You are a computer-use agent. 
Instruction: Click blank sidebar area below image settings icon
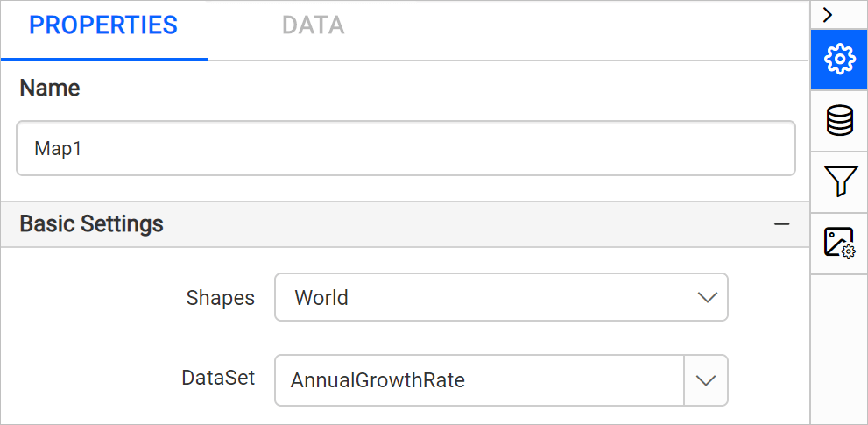tap(839, 351)
